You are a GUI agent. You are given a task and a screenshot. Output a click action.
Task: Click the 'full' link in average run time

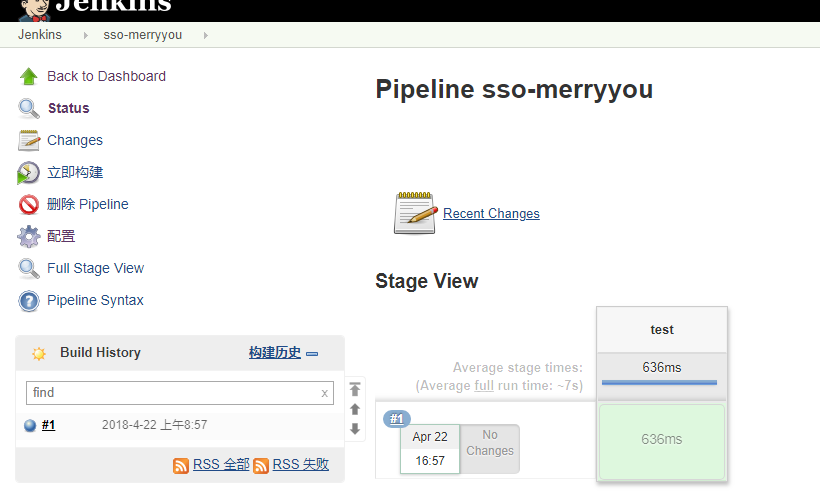pos(484,386)
